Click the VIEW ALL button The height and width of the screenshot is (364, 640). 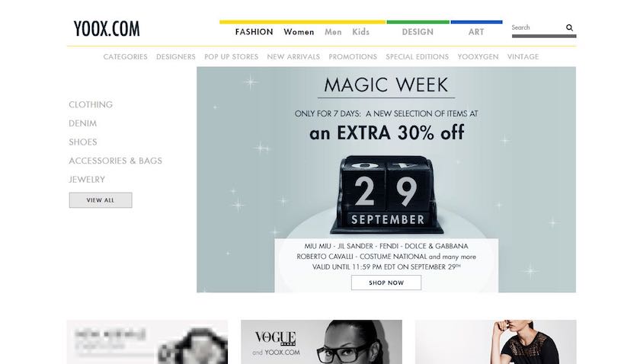pos(101,200)
